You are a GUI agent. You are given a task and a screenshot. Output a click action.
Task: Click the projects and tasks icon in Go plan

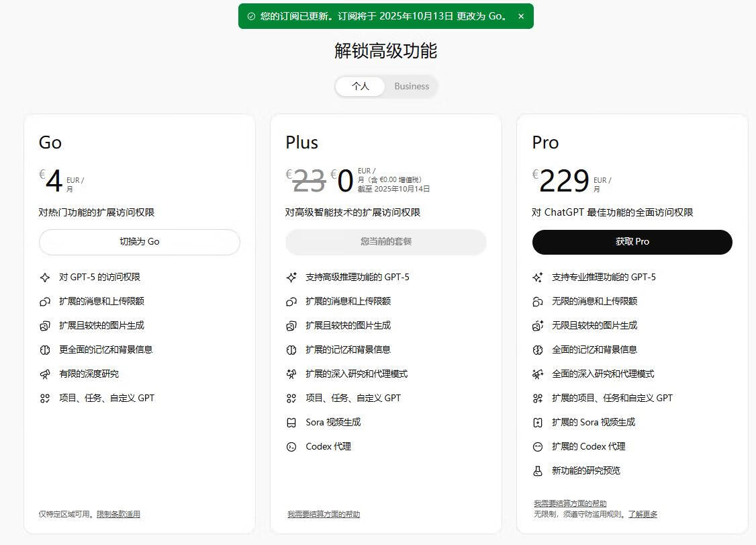click(x=45, y=399)
